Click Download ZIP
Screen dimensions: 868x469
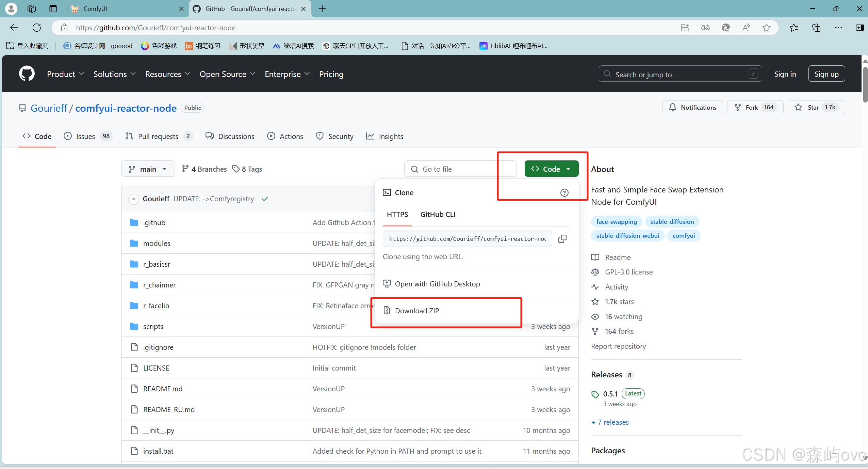pyautogui.click(x=417, y=311)
